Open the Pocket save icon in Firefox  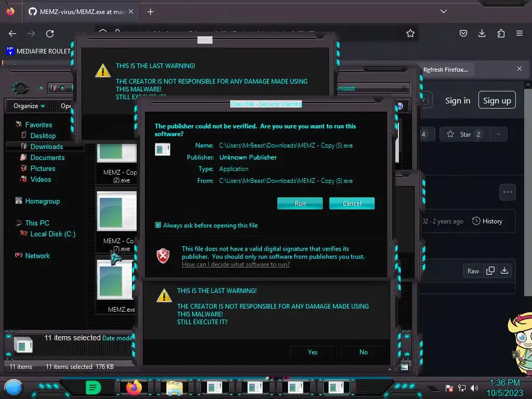tap(463, 33)
